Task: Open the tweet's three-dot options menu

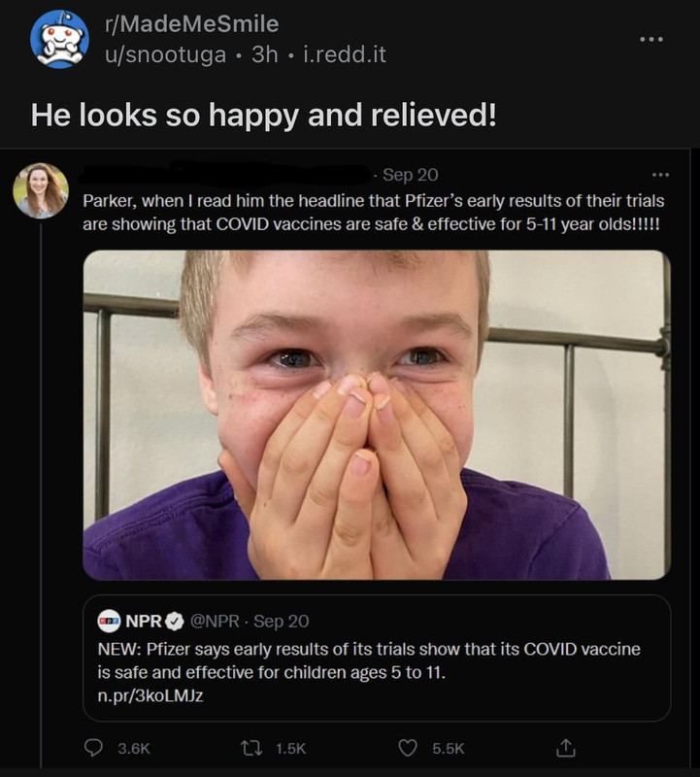Action: [x=660, y=176]
